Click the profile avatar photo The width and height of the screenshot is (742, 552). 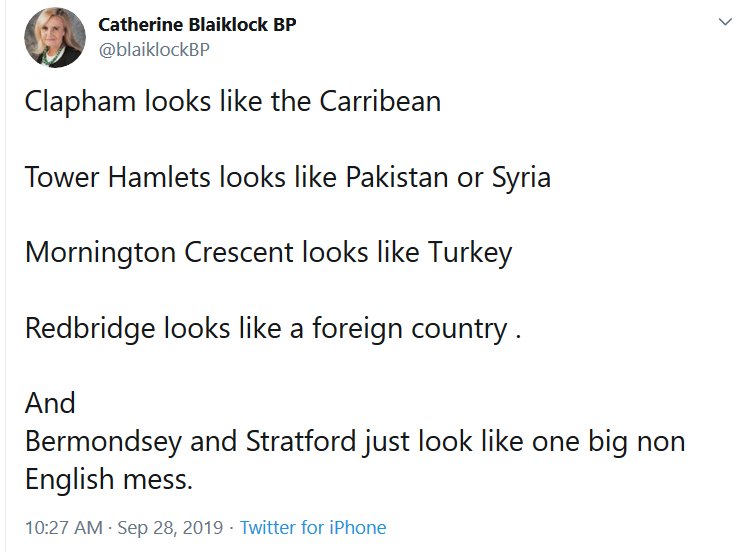[x=55, y=34]
